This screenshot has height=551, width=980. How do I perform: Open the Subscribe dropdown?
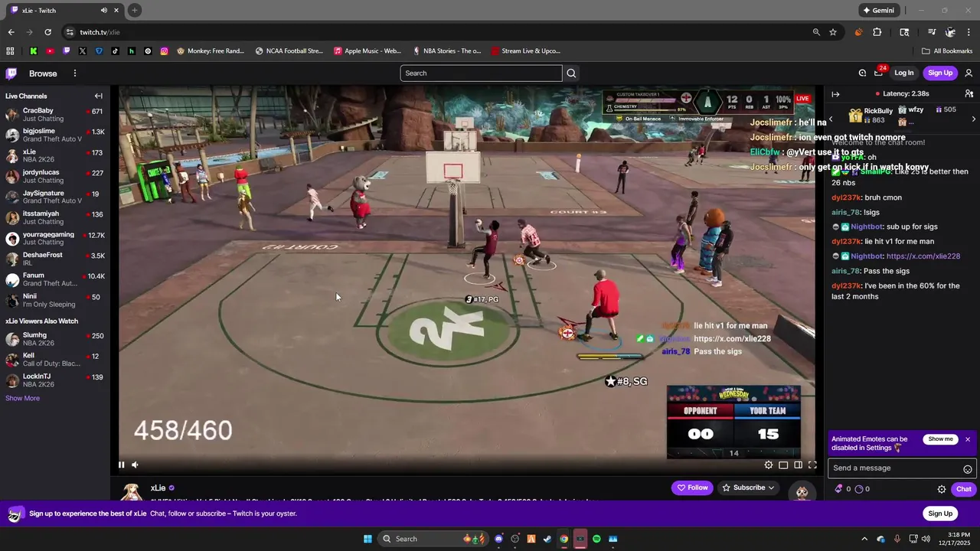tap(749, 487)
